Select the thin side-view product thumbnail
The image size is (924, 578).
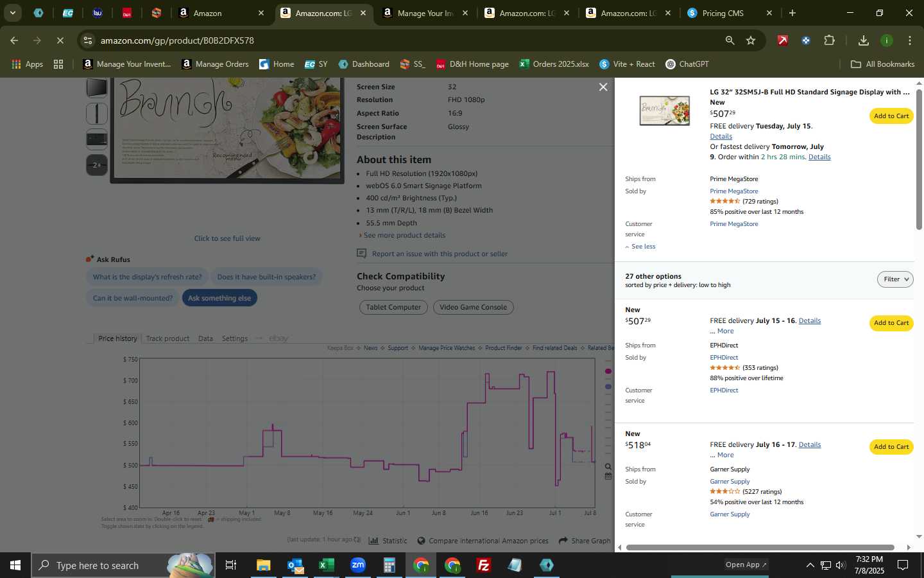click(97, 114)
